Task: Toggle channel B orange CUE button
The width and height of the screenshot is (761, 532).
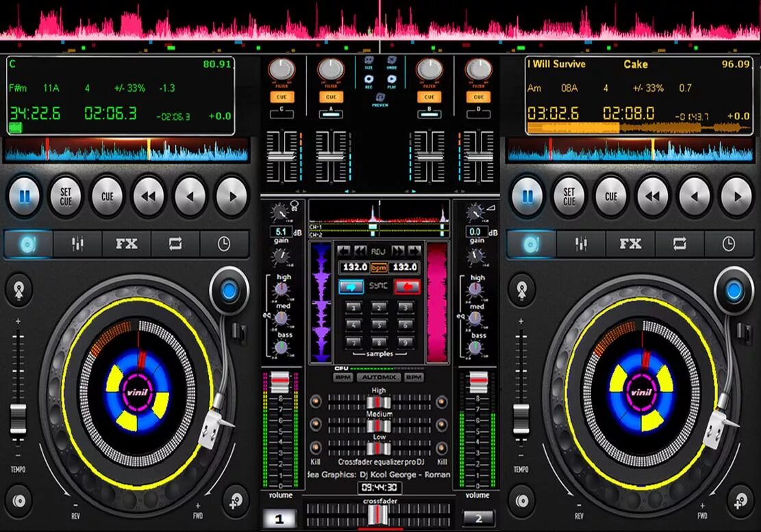Action: pyautogui.click(x=429, y=97)
